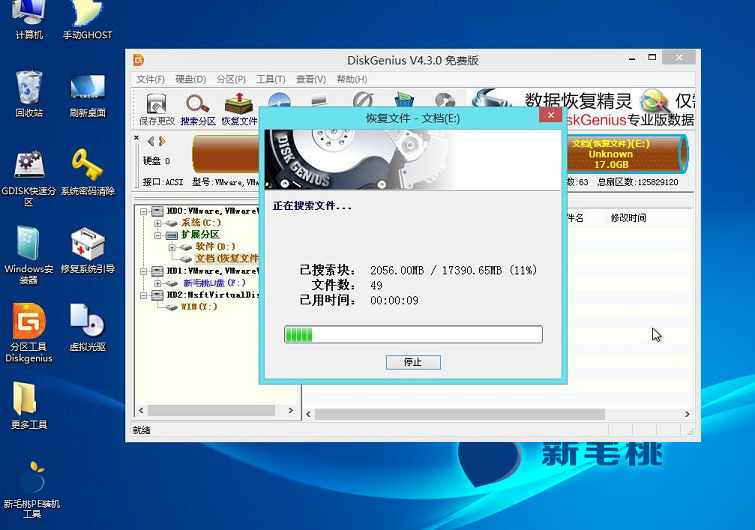This screenshot has height=530, width=755.
Task: Select 新毛桃U盘(F:) tree item
Action: coord(214,283)
